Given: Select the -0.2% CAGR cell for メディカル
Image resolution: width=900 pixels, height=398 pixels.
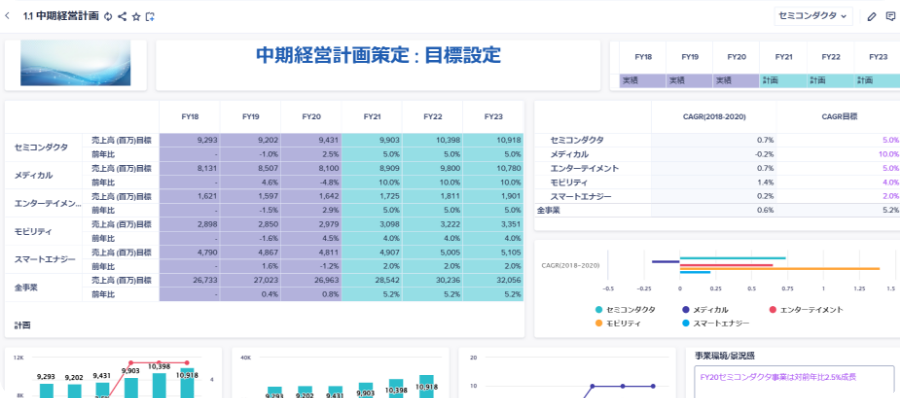Looking at the screenshot, I should pos(714,154).
